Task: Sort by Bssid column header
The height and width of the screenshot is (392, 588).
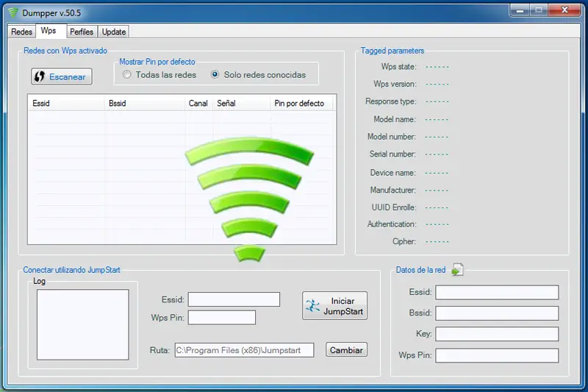Action: tap(144, 103)
